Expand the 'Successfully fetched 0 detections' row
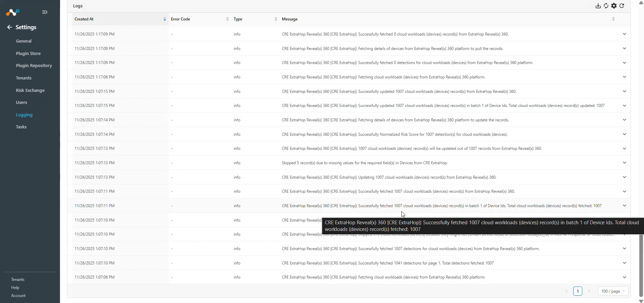The height and width of the screenshot is (303, 644). click(625, 63)
